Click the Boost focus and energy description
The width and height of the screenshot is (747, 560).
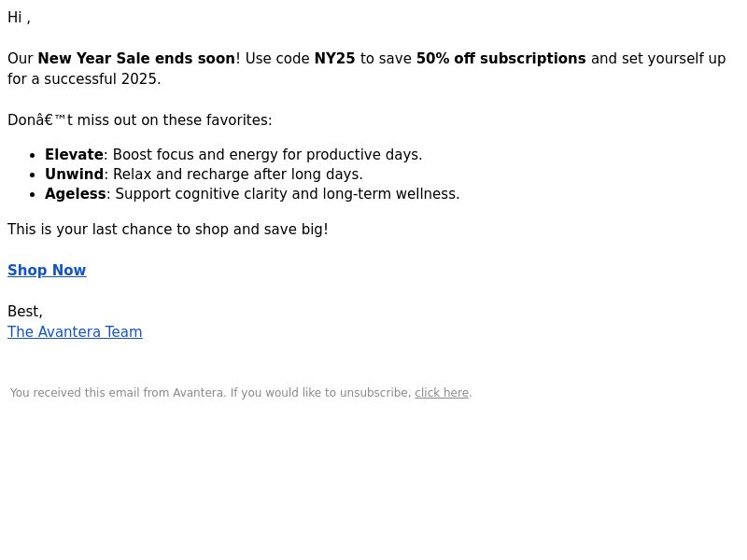tap(267, 155)
